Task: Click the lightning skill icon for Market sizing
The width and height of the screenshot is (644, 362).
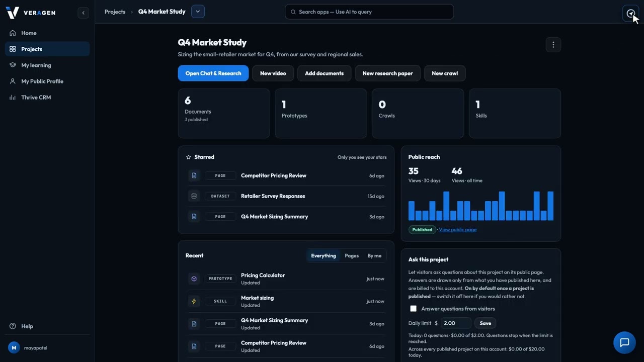Action: coord(194,301)
